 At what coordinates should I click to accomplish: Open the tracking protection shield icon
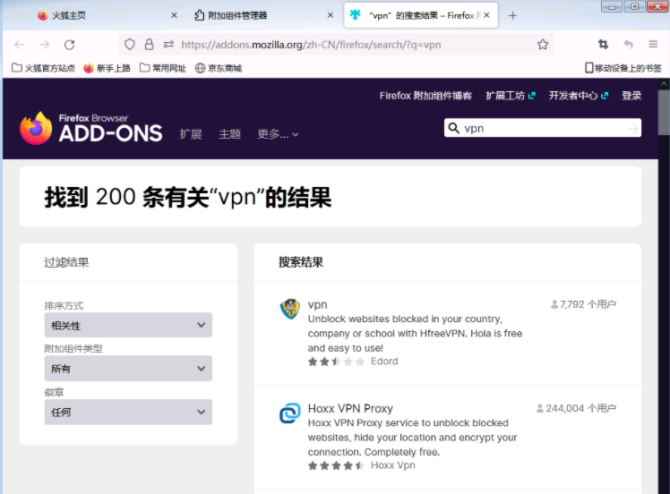(x=130, y=44)
